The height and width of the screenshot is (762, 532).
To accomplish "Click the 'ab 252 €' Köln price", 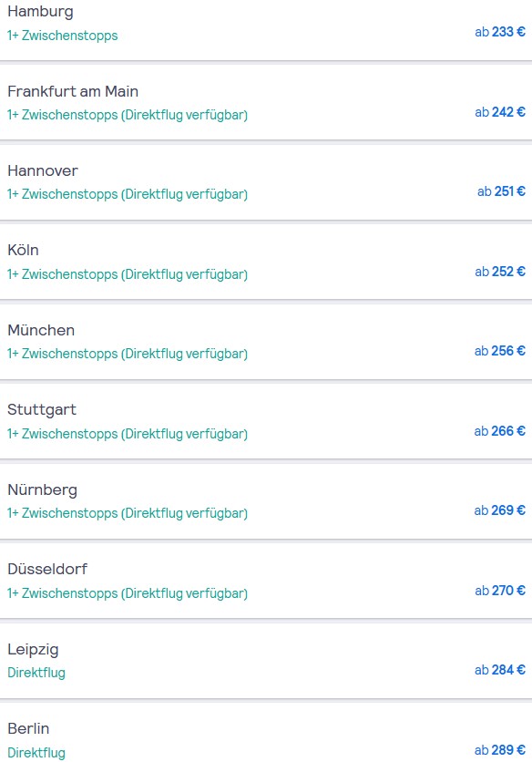I will pyautogui.click(x=500, y=272).
